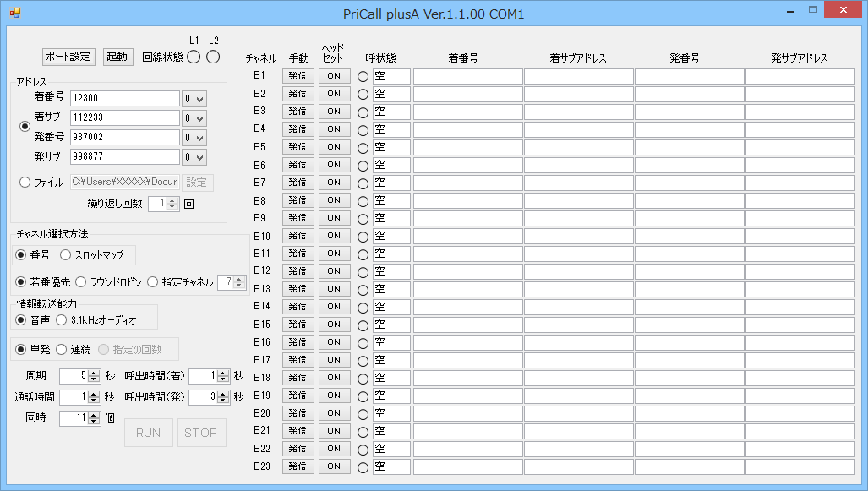Viewport: 868px width, 491px height.
Task: Click the STOP button
Action: 201,433
